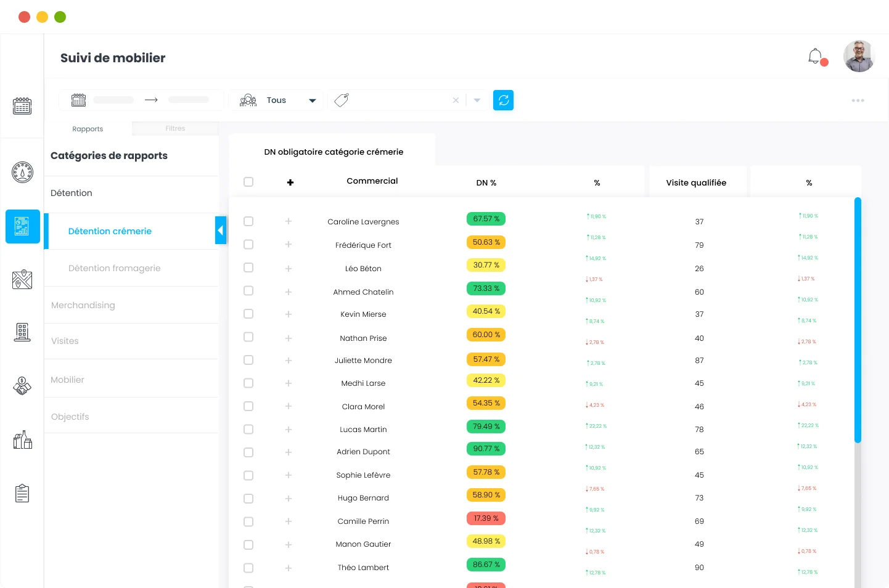The image size is (889, 588).
Task: Expand row for Kevin Mierse
Action: (289, 314)
